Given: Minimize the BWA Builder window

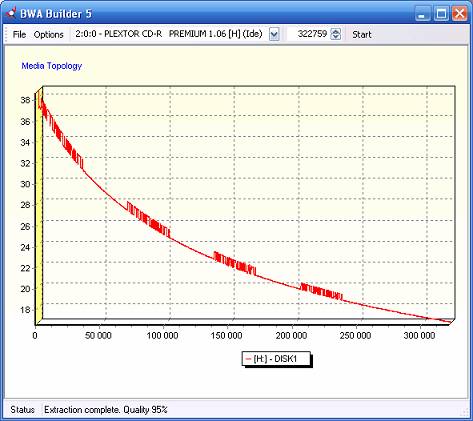Looking at the screenshot, I should [423, 14].
